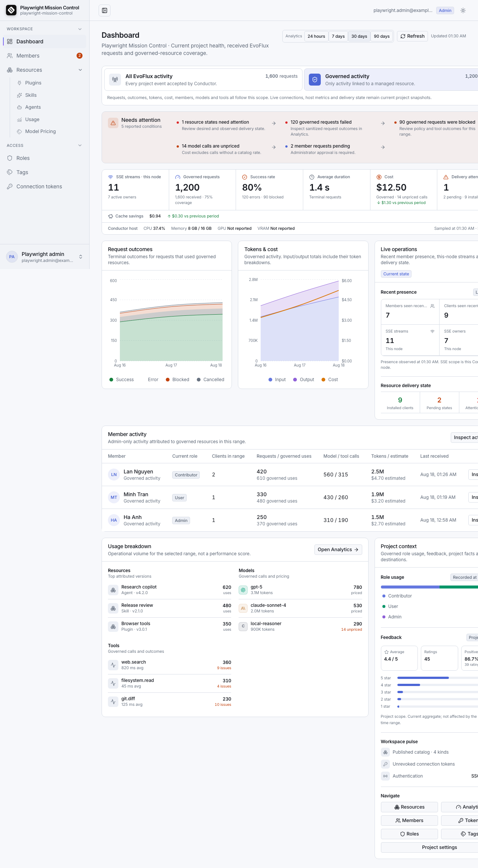This screenshot has width=478, height=868.
Task: Switch range to 7 days
Action: coord(338,36)
